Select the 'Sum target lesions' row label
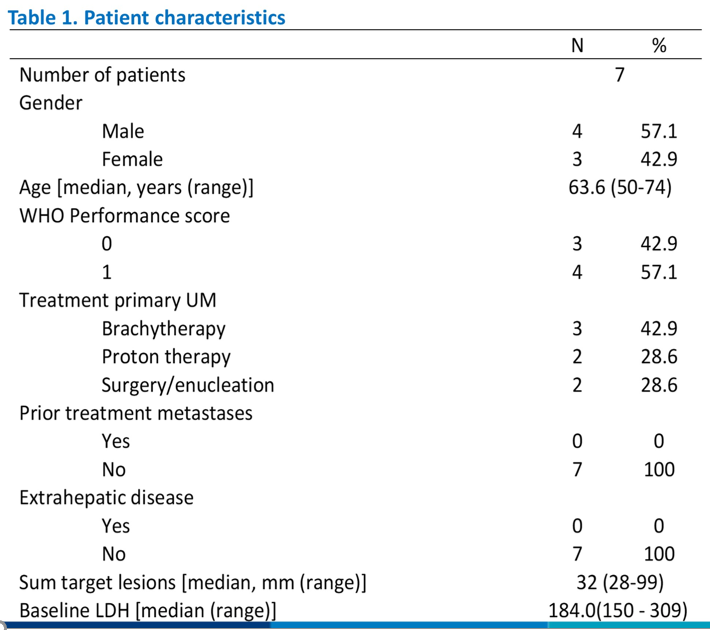The width and height of the screenshot is (710, 630). (193, 582)
